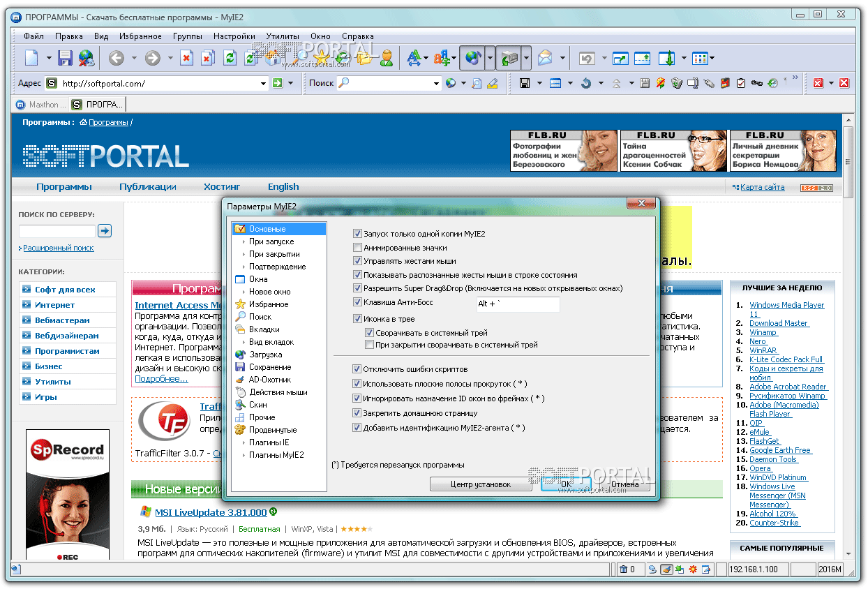Click the clipboard checklist icon on second toolbar
This screenshot has height=589, width=868.
741,83
